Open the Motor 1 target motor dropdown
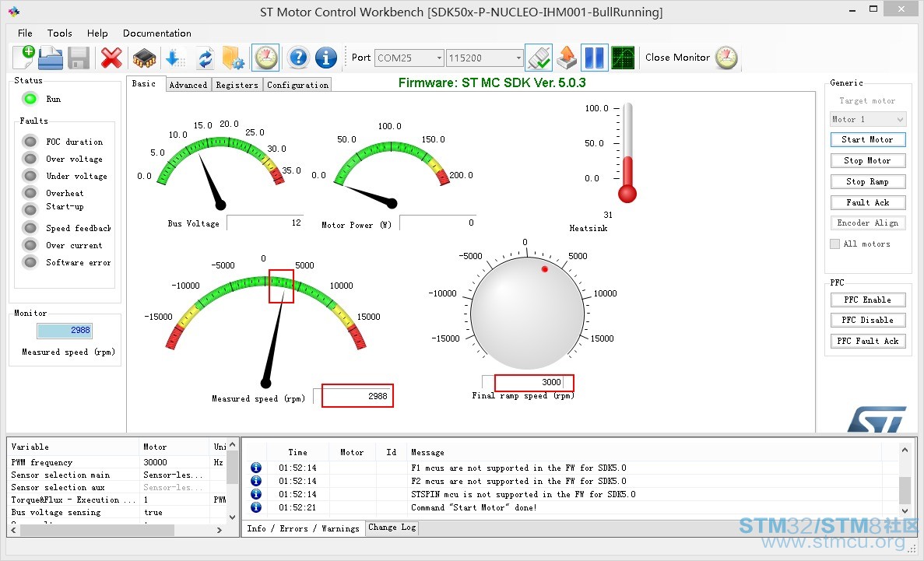924x561 pixels. pos(867,119)
